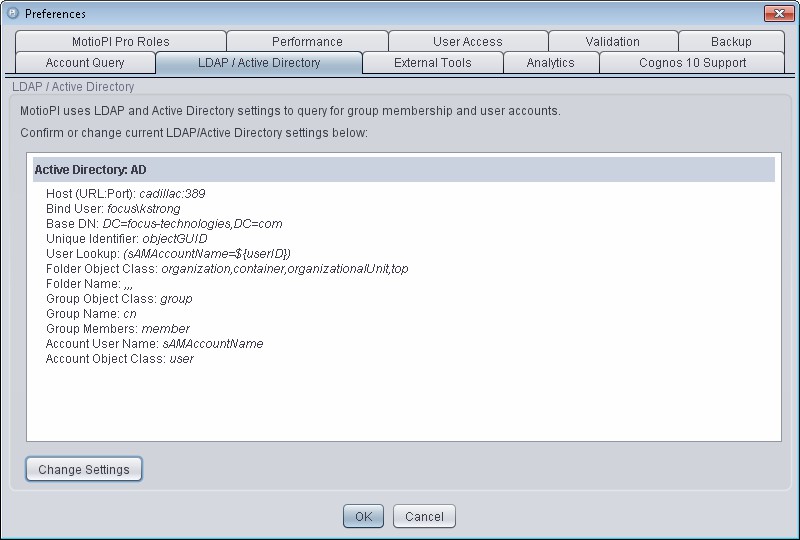Click the Account User Name sAMAccountName line

[x=155, y=343]
